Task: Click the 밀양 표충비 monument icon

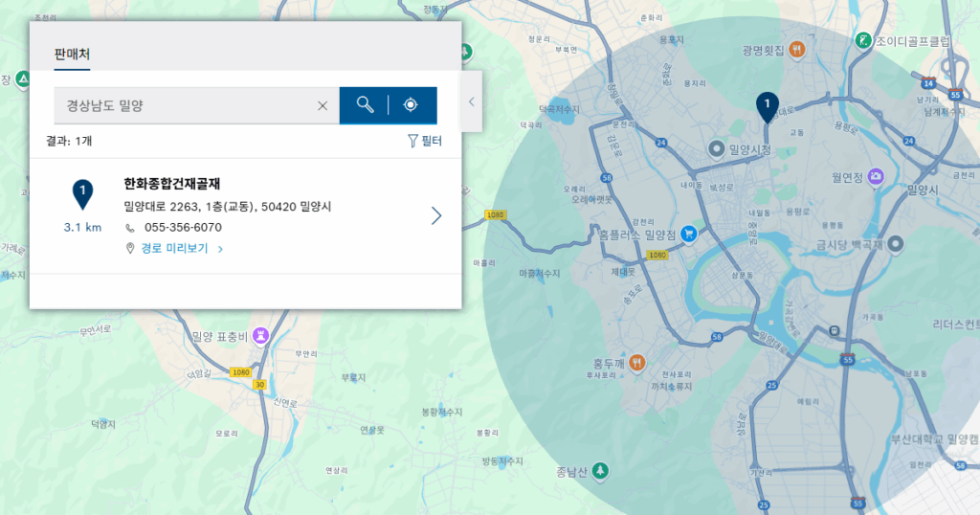Action: click(260, 336)
